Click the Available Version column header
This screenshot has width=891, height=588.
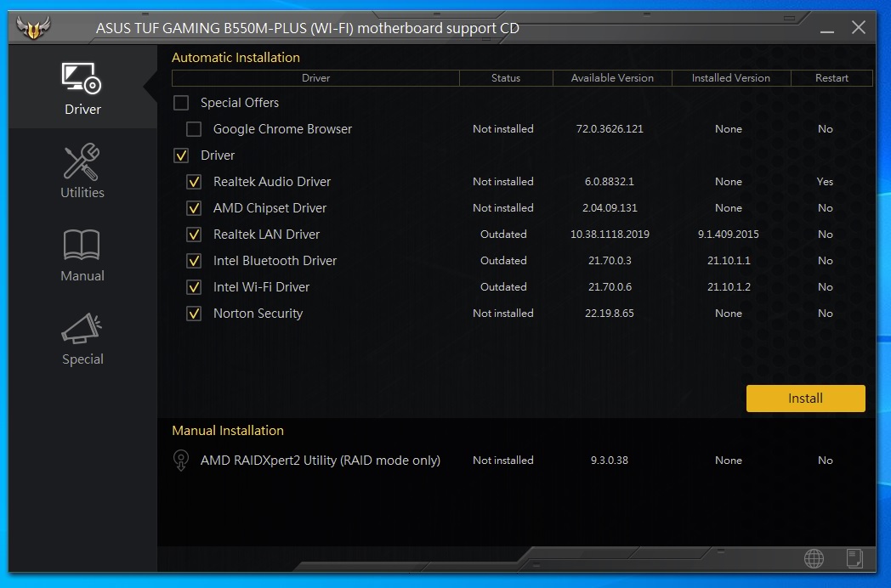coord(612,78)
